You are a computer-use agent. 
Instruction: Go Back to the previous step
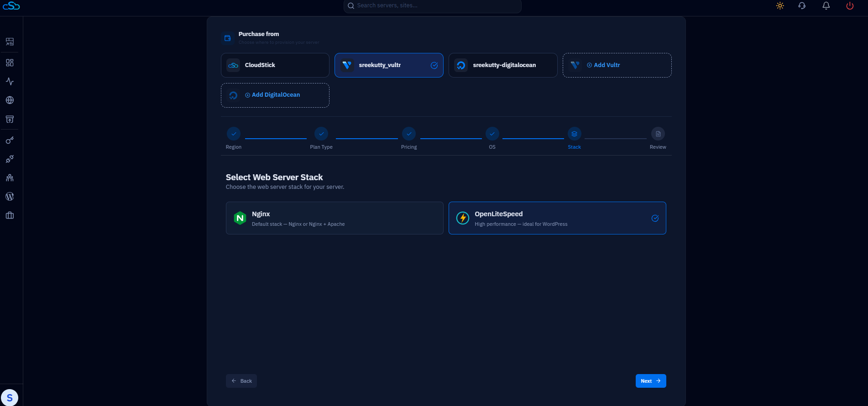coord(241,381)
